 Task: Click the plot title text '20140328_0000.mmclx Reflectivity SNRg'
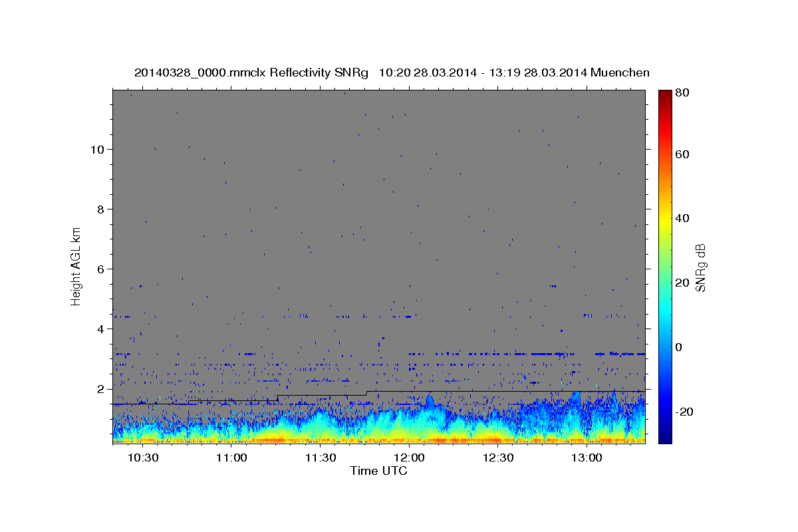(251, 72)
